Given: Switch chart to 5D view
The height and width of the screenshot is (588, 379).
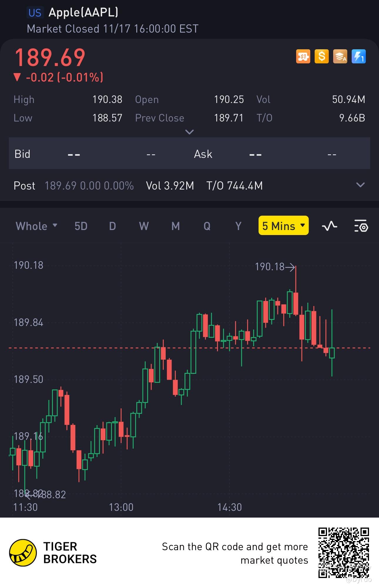Looking at the screenshot, I should tap(81, 226).
